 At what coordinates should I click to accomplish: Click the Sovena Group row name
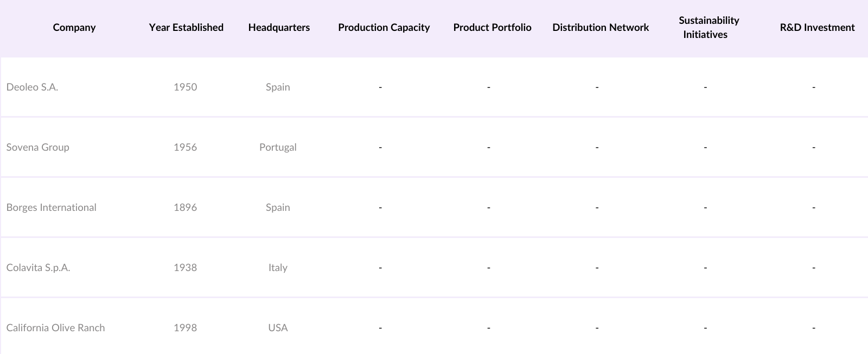(x=37, y=147)
